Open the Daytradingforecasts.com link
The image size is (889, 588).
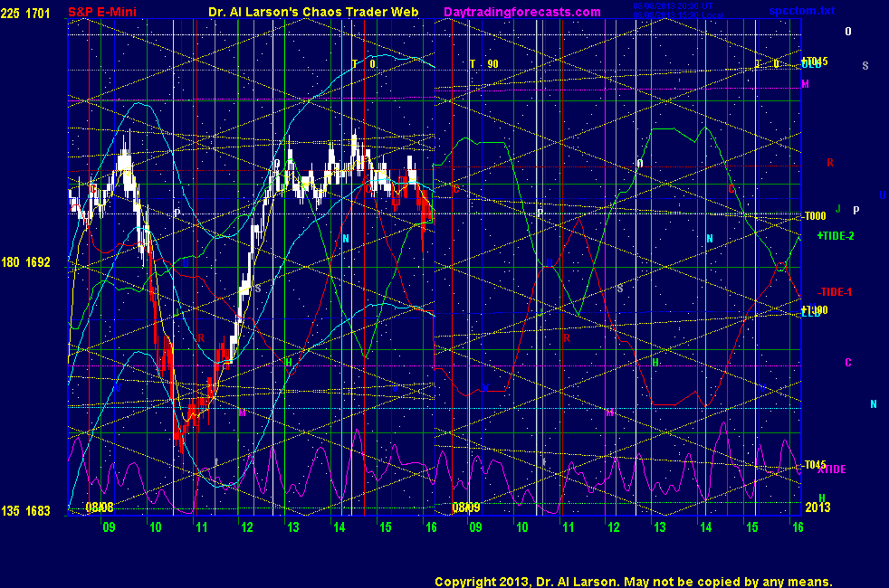click(x=522, y=12)
